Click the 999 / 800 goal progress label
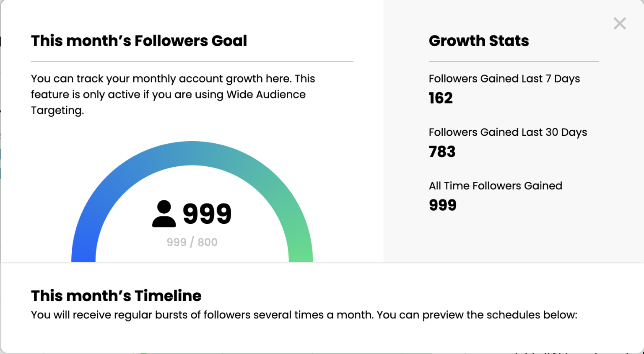Screen dimensions: 644x354 pos(192,242)
